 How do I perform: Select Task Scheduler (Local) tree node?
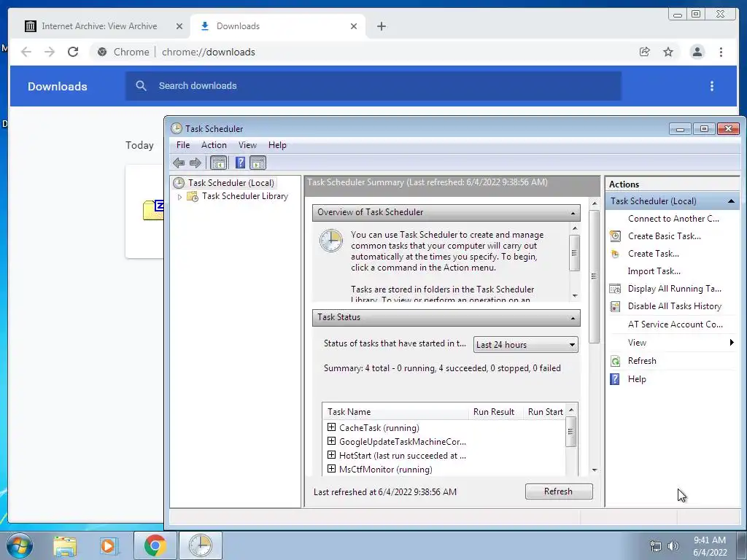pos(231,183)
